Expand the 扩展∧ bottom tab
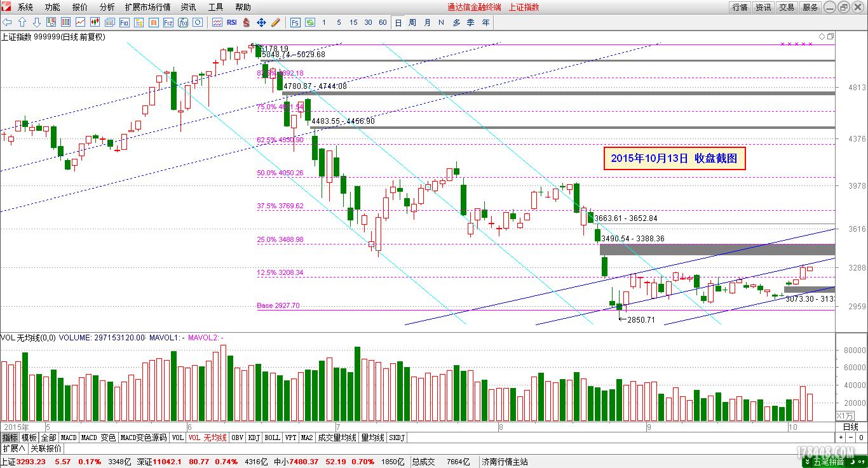Viewport: 868px width, 468px height. 14,448
